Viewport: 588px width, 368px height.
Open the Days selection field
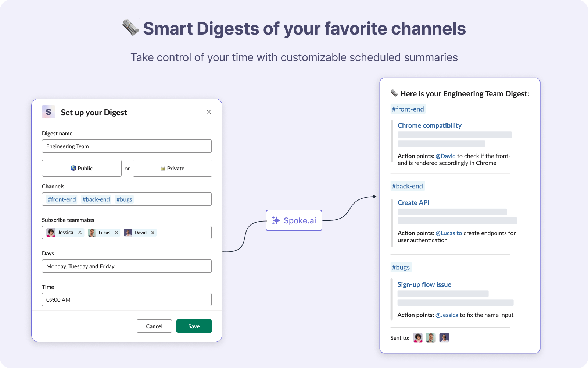point(127,266)
